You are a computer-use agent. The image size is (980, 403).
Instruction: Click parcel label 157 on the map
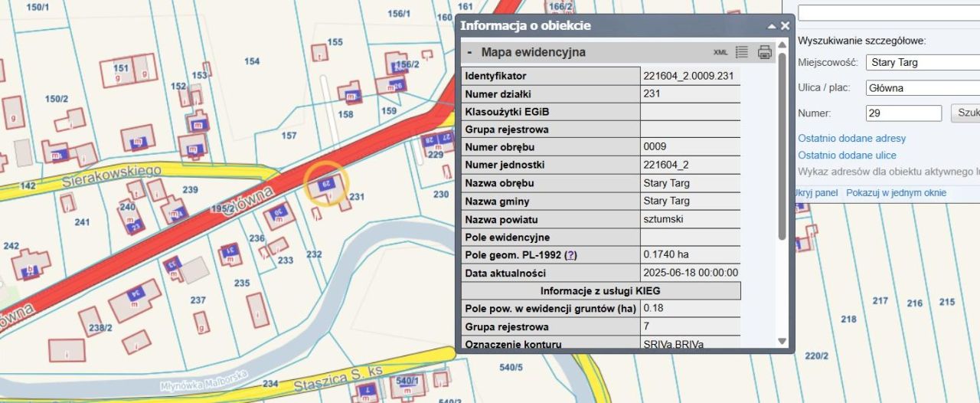[x=289, y=136]
